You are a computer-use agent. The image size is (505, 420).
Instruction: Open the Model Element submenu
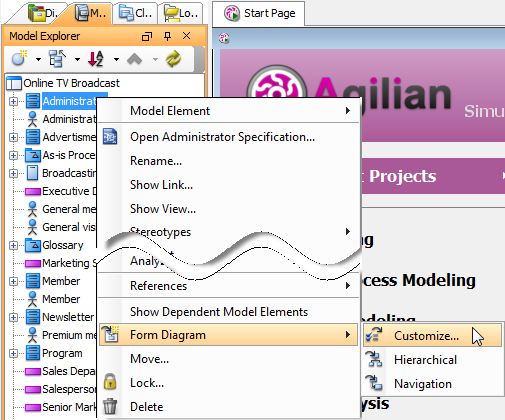point(229,111)
